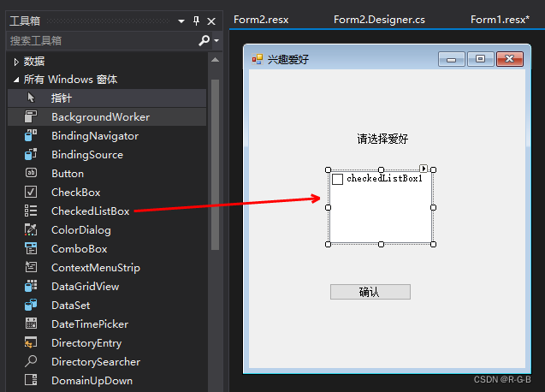Viewport: 545px width, 392px height.
Task: Click the CheckBox control icon
Action: point(31,192)
